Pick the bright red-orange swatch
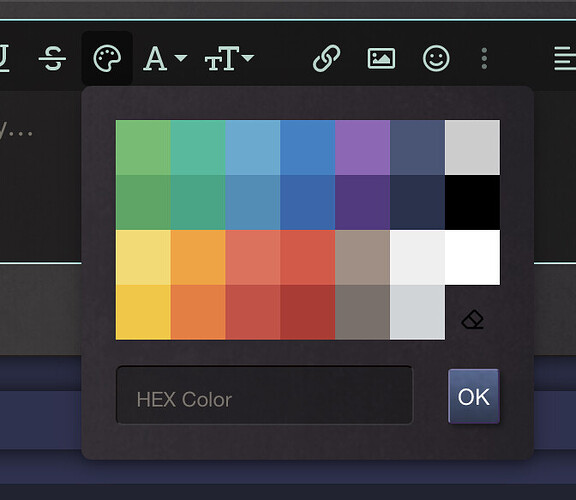This screenshot has height=500, width=576. click(x=307, y=257)
